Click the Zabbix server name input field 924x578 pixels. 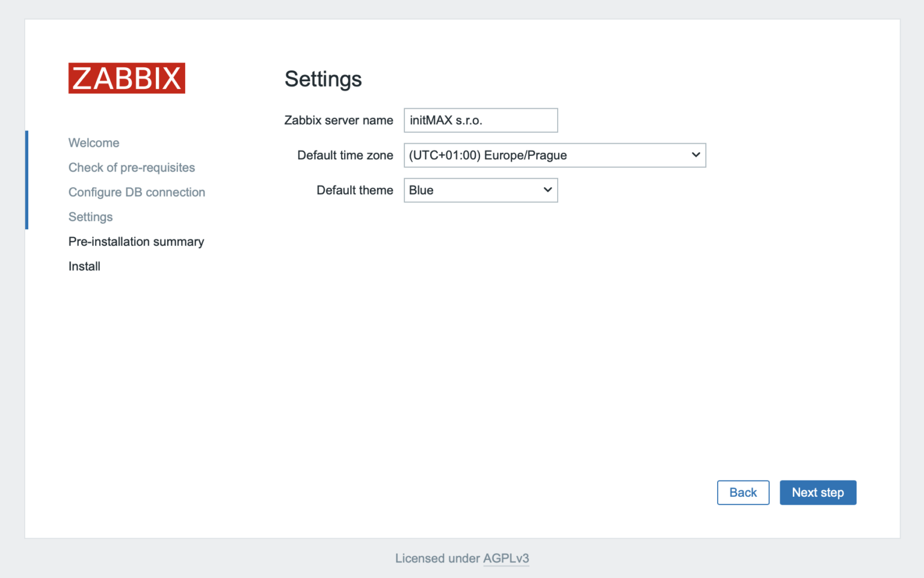480,120
